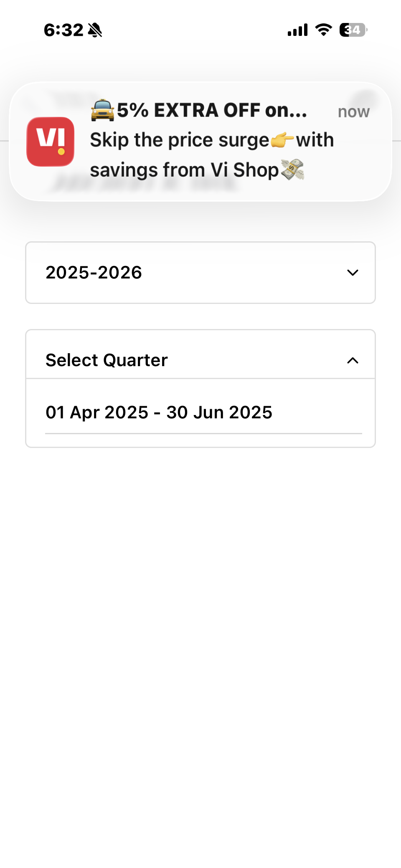Screen dimensions: 401x868
Task: Tap "Skip the price surge" notification text
Action: click(x=180, y=140)
